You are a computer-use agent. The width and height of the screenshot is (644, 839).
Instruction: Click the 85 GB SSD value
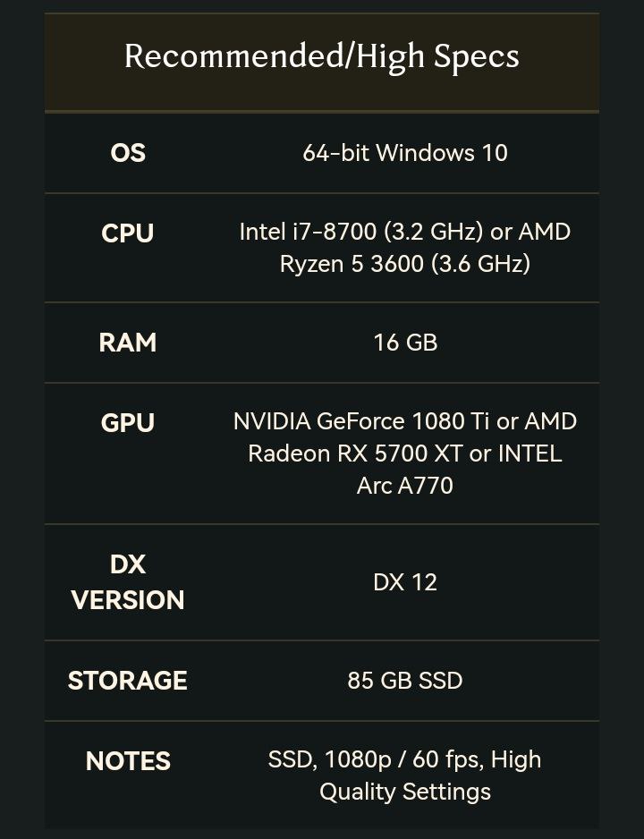click(x=405, y=681)
